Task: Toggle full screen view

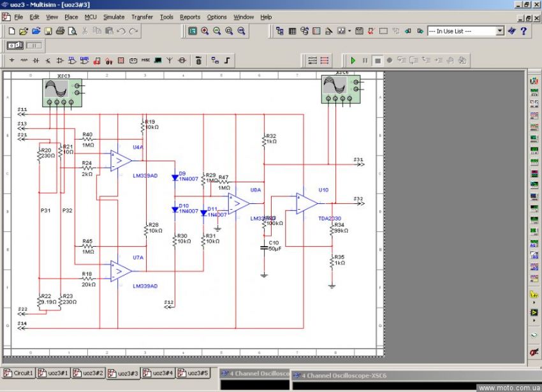Action: tap(193, 31)
